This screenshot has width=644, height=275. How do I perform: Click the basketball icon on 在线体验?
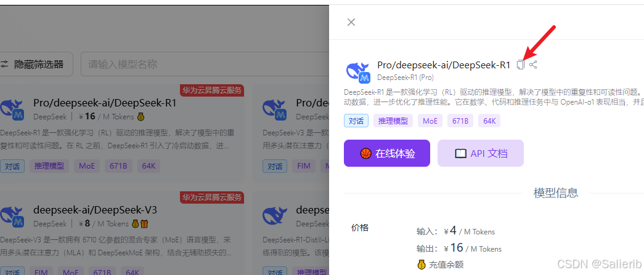365,153
